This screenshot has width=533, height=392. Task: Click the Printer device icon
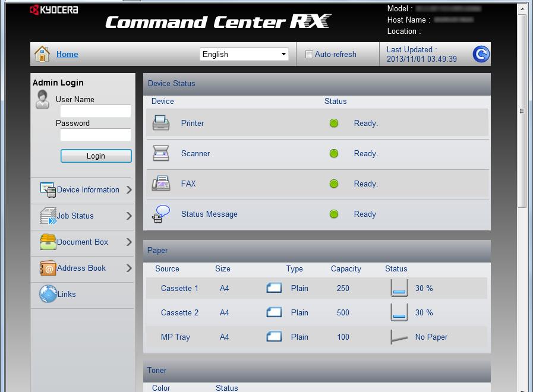[161, 123]
